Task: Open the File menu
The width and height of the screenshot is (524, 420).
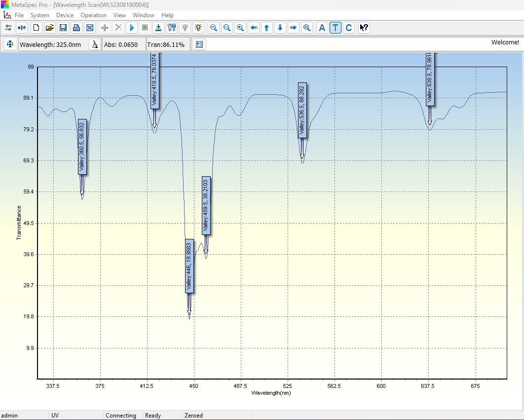Action: (19, 15)
